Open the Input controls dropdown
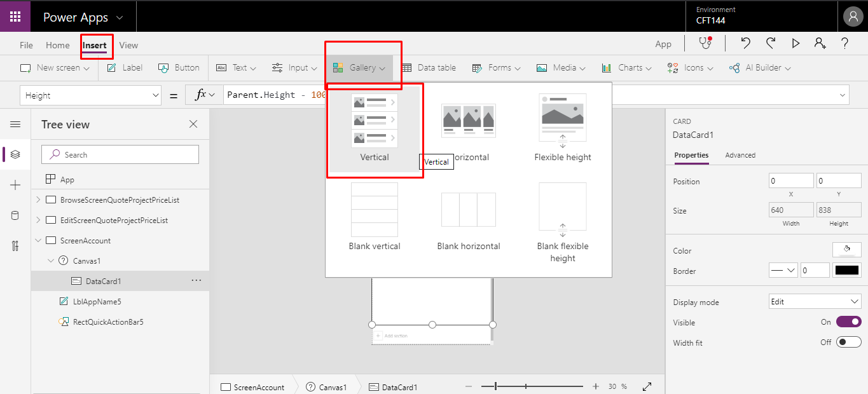The width and height of the screenshot is (868, 394). pos(294,67)
